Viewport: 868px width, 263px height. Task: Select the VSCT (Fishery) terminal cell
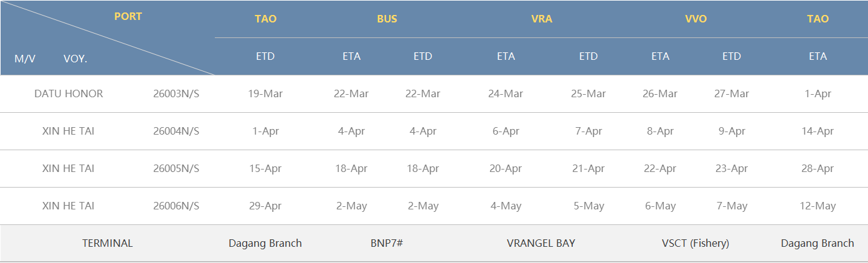pyautogui.click(x=696, y=243)
